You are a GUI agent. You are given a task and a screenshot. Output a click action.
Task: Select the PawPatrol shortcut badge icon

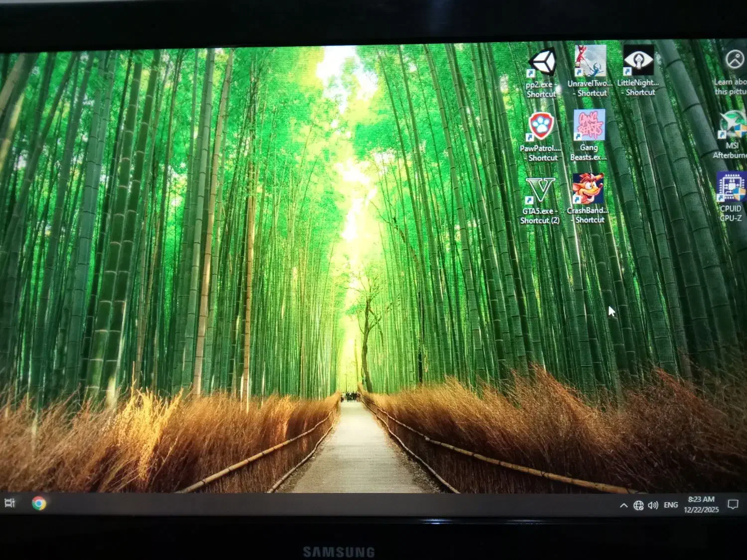pyautogui.click(x=541, y=126)
